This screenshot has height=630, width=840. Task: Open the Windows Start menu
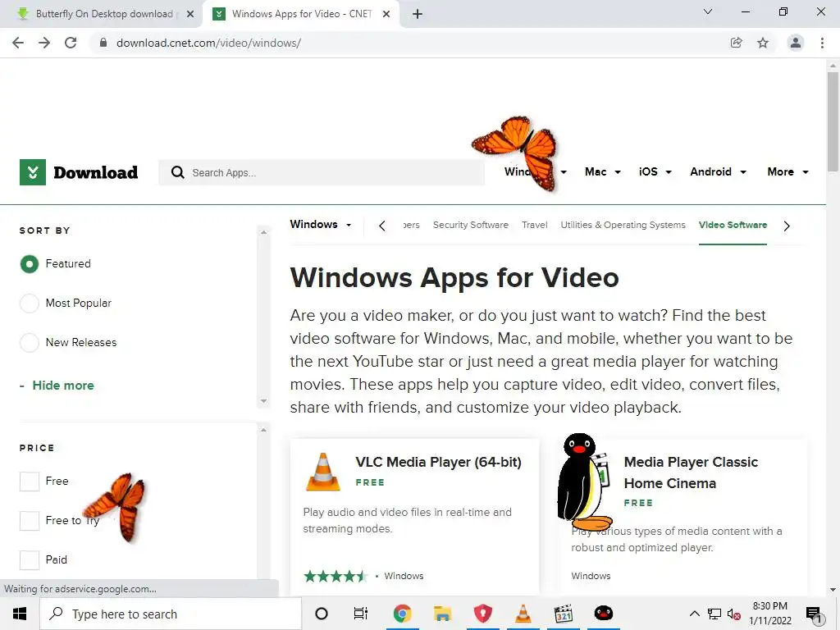pos(20,614)
